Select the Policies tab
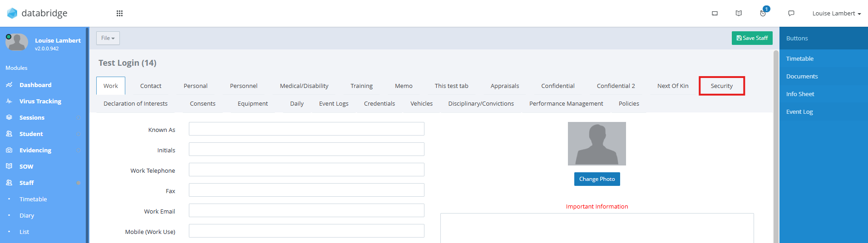This screenshot has width=868, height=243. point(629,103)
